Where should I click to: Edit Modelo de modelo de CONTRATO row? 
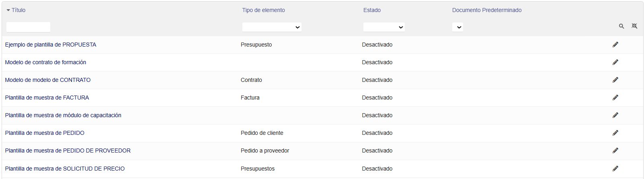[615, 80]
